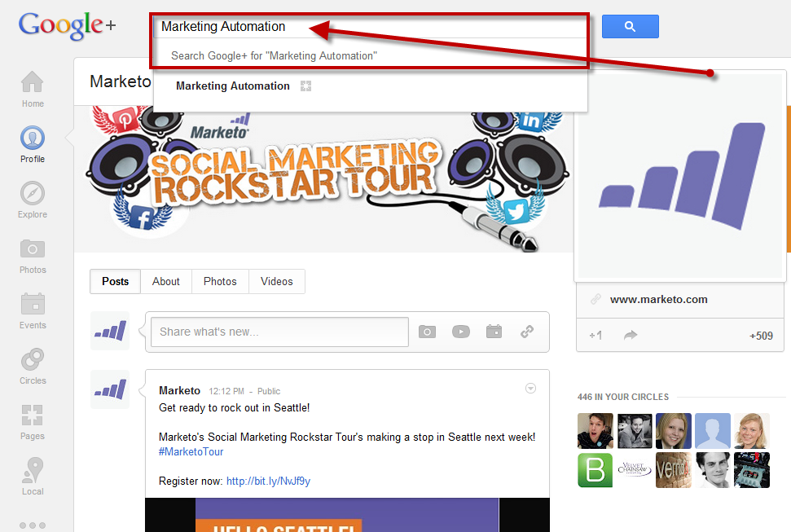Screen dimensions: 791x532
Task: Click the +509 count
Action: (x=761, y=336)
